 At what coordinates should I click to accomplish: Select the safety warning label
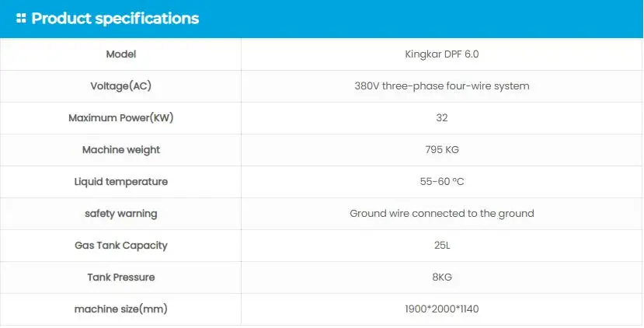(x=121, y=214)
